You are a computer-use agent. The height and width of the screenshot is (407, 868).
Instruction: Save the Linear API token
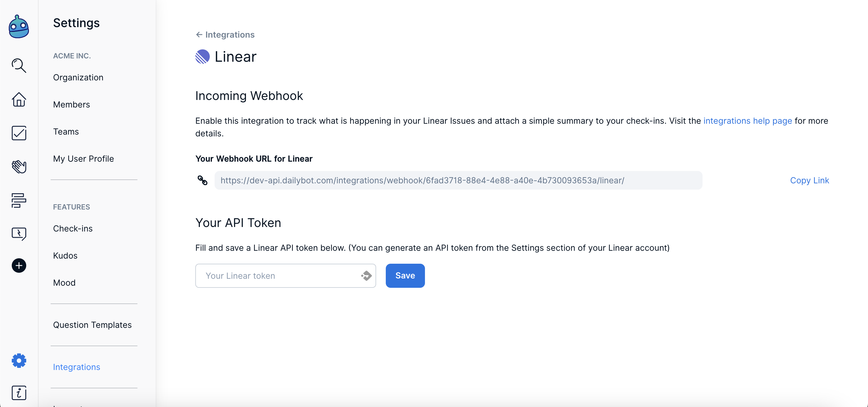(405, 276)
